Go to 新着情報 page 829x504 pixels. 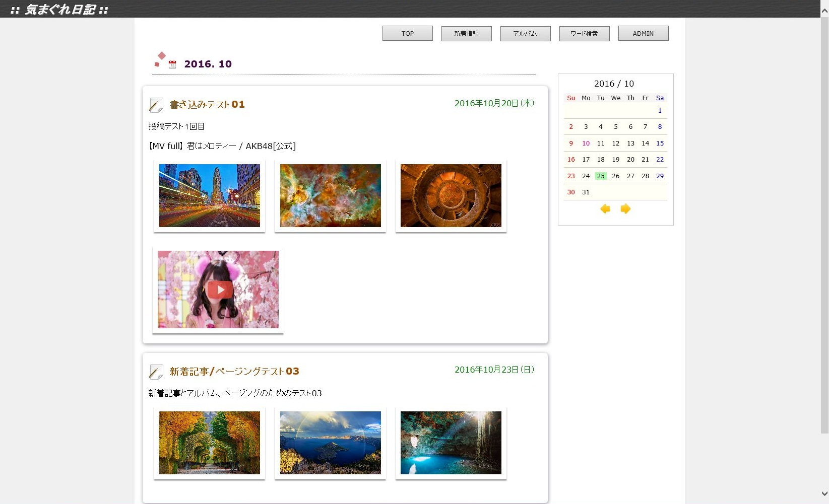click(x=466, y=33)
